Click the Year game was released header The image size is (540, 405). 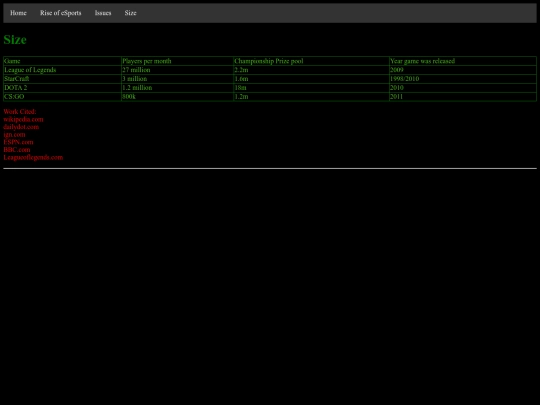click(463, 61)
